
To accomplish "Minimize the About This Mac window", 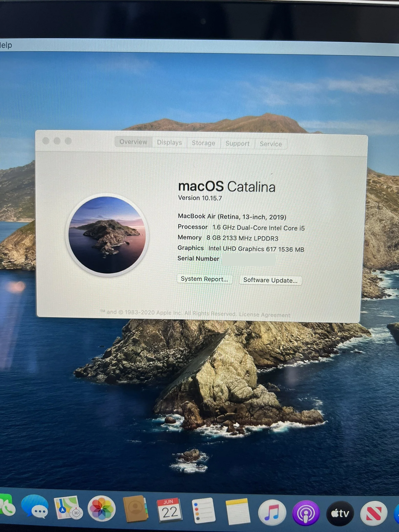I will pyautogui.click(x=57, y=141).
